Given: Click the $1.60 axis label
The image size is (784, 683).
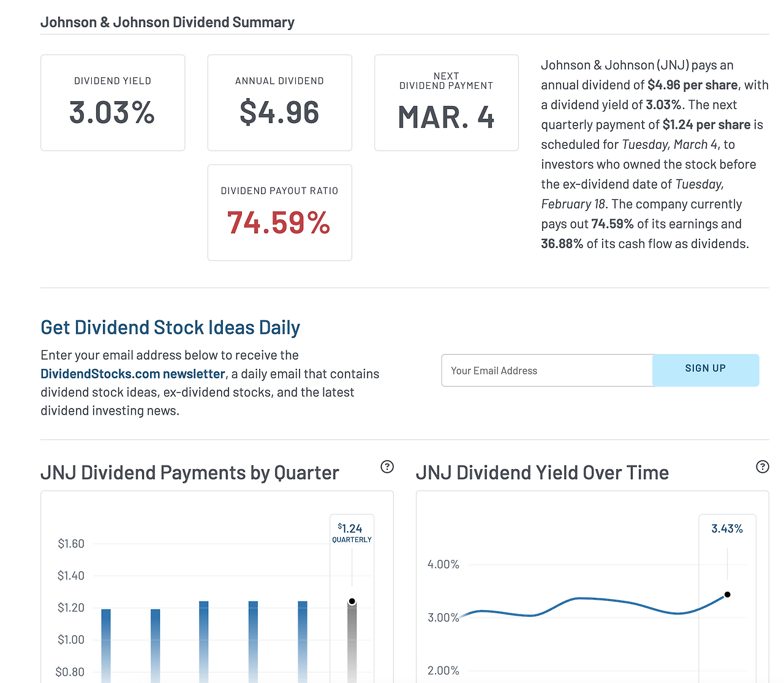Looking at the screenshot, I should [71, 543].
